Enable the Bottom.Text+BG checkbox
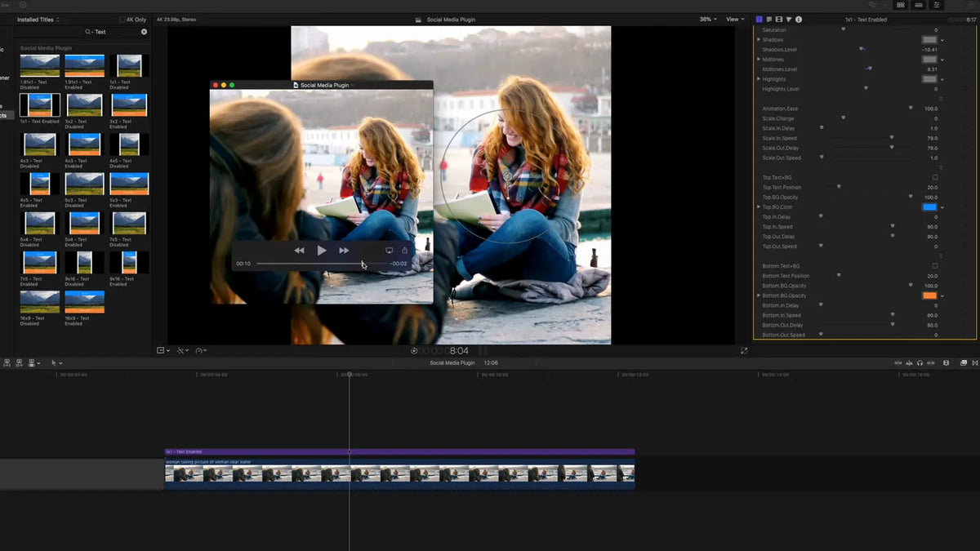Viewport: 980px width, 551px height. 935,266
